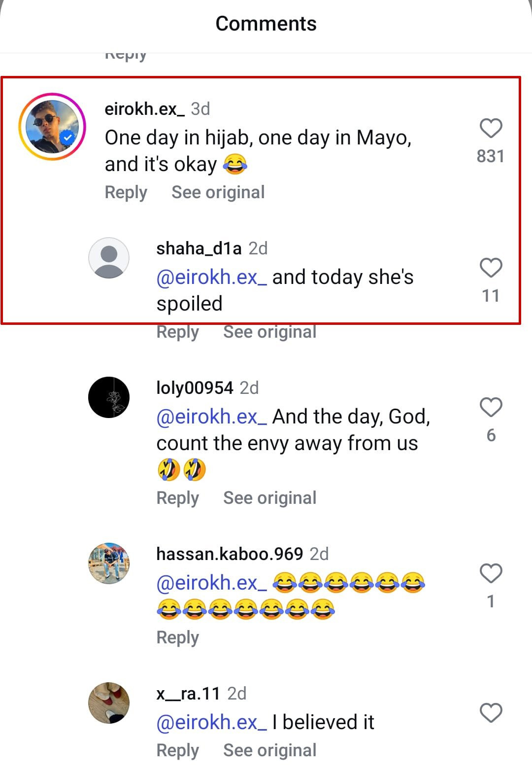Open the hassan.kaboo.969 username
This screenshot has height=772, width=532.
click(230, 554)
